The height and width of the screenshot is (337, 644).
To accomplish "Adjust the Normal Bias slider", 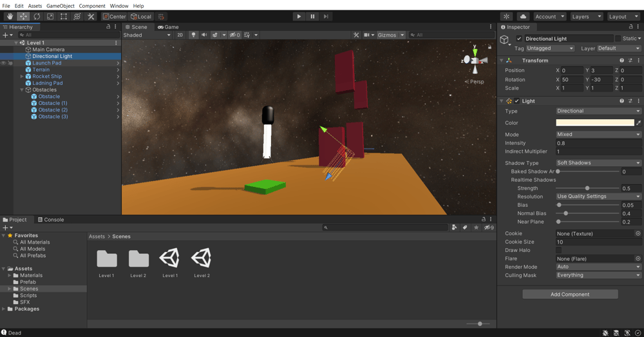I will click(x=587, y=213).
